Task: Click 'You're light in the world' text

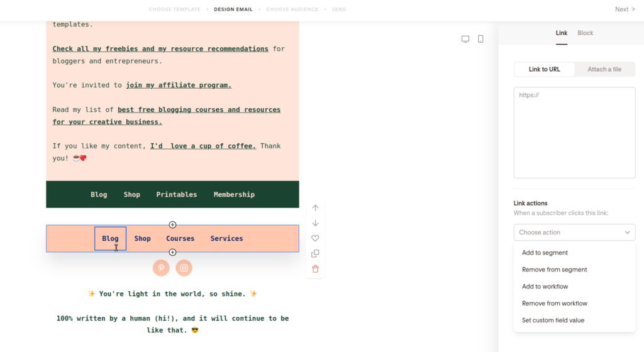Action: point(172,294)
